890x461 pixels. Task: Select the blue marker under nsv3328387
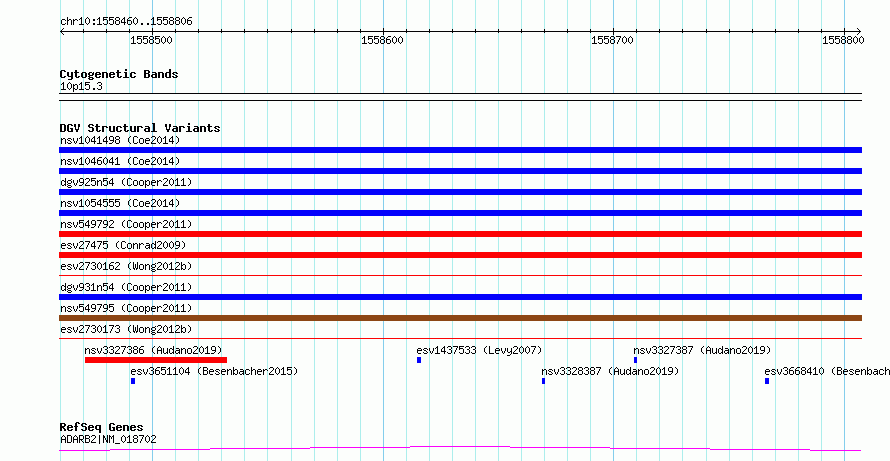(543, 381)
